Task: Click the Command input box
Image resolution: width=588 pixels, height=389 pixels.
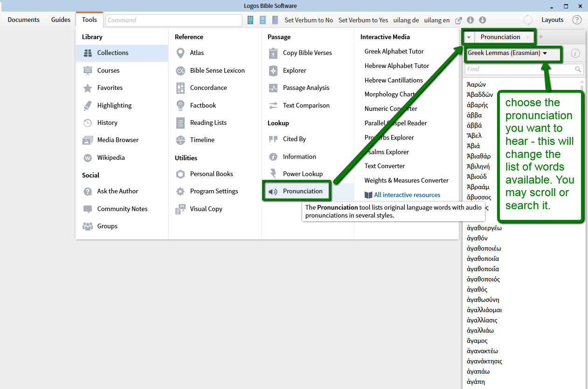Action: tap(174, 20)
